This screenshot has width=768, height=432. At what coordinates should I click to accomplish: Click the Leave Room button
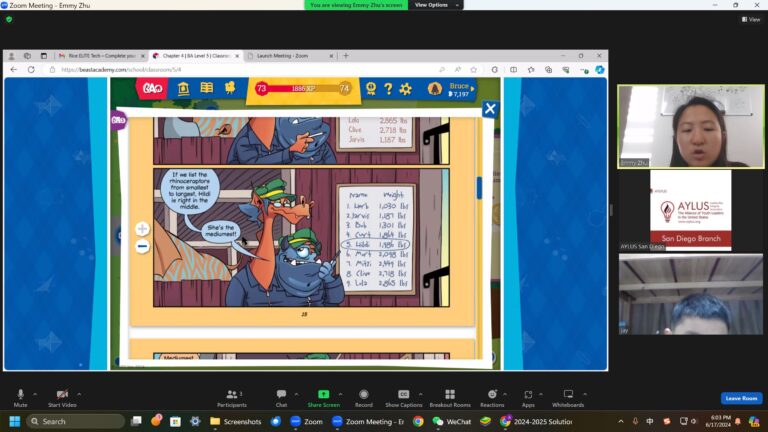pos(741,398)
